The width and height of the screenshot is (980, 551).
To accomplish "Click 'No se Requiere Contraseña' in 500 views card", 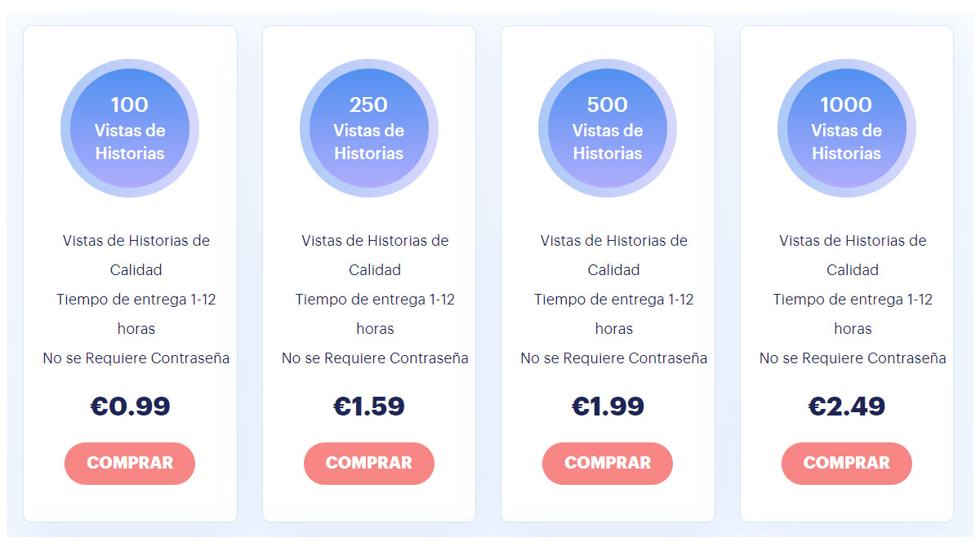I will [614, 358].
